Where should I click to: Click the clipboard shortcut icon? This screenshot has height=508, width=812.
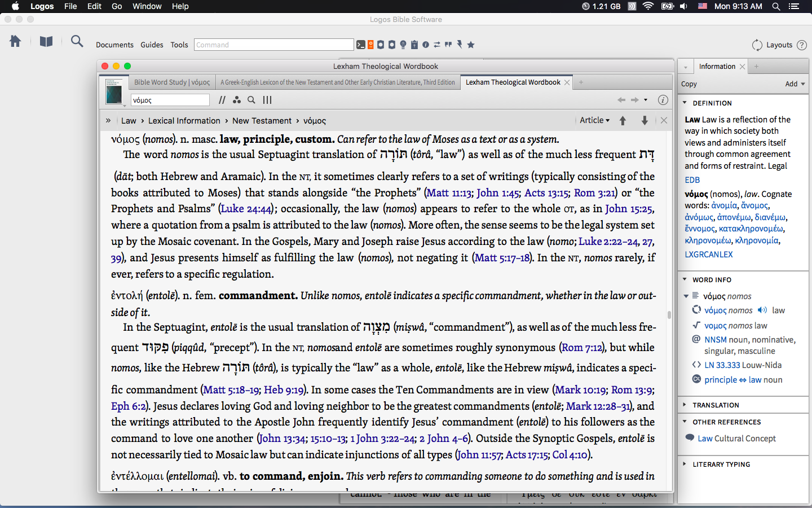(x=414, y=45)
